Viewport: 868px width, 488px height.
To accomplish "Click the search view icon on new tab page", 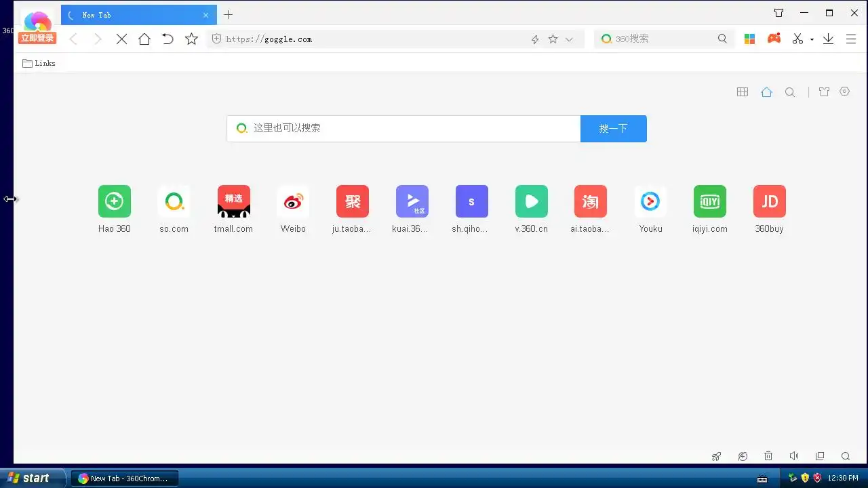I will pos(790,92).
